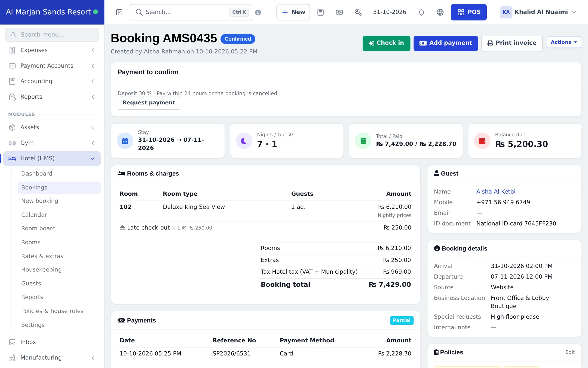Screen dimensions: 588x368
Task: Expand the Manufacturing menu
Action: (52, 358)
